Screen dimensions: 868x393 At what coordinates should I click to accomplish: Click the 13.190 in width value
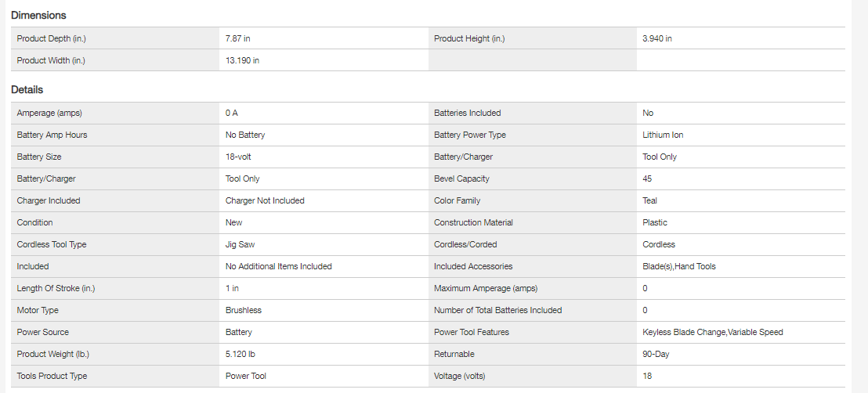click(x=243, y=60)
